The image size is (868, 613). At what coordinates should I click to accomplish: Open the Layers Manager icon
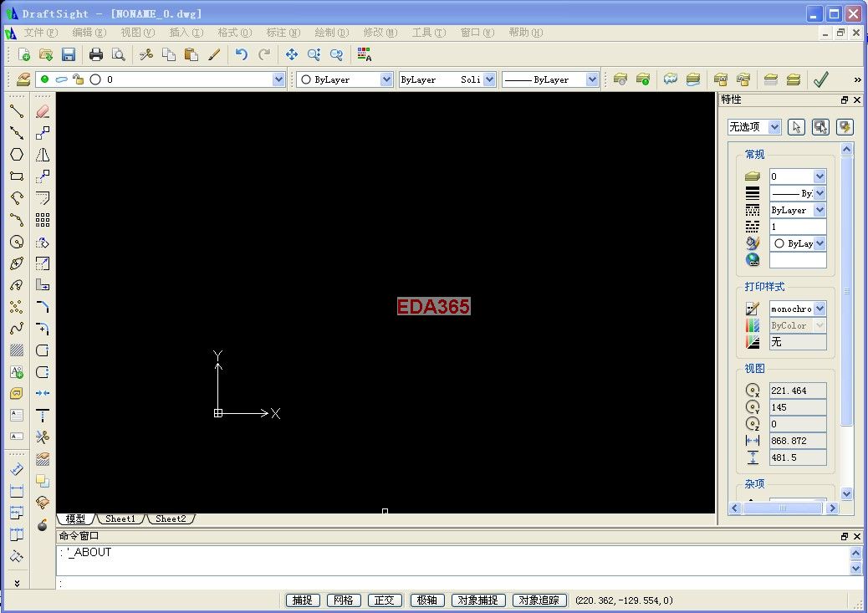[23, 79]
